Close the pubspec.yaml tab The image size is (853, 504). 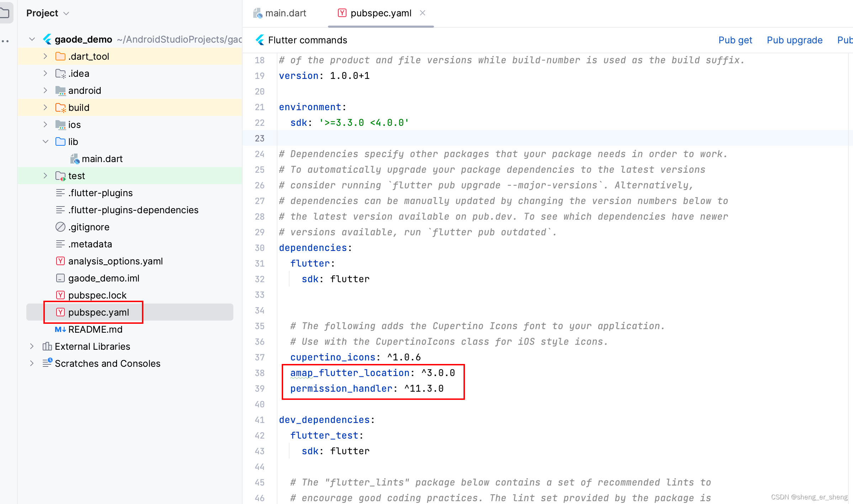[x=422, y=13]
